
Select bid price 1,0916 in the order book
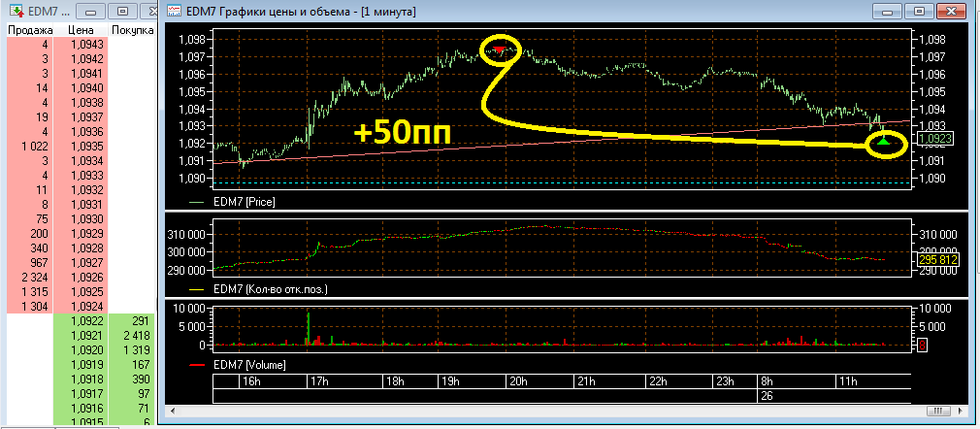tap(81, 408)
